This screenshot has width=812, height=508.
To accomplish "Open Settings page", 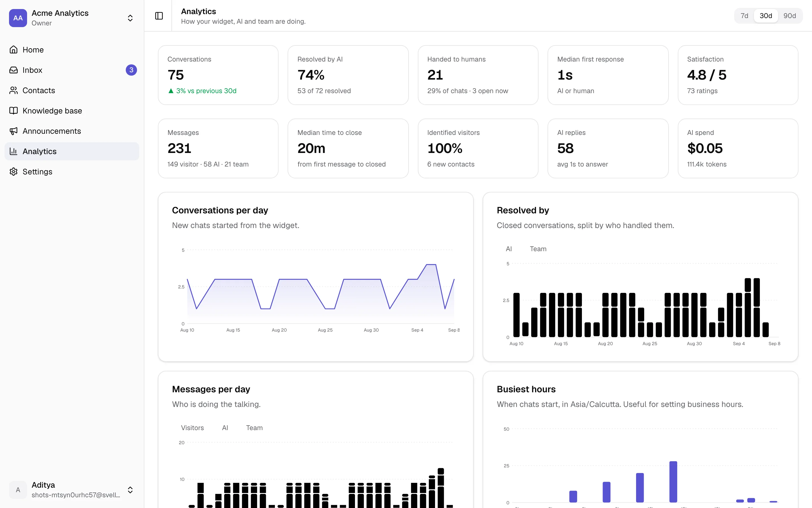I will coord(72,172).
